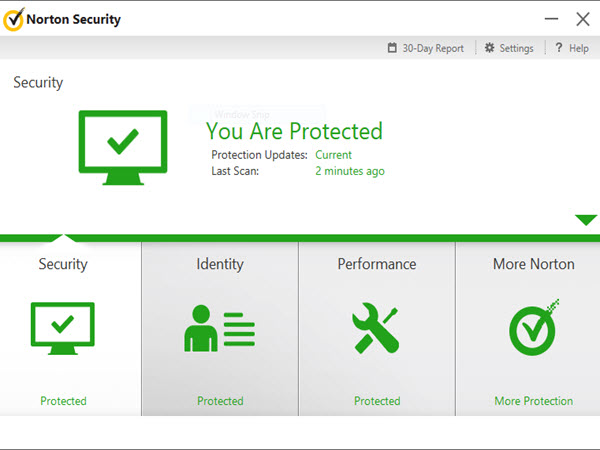Click Protected status under Security tab
This screenshot has height=450, width=600.
tap(63, 401)
